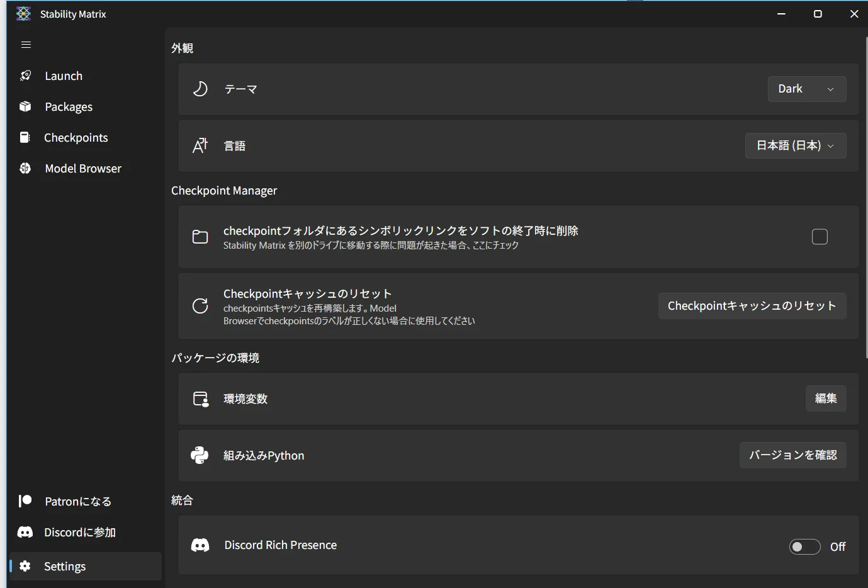Click the 環境変数 window icon

point(200,399)
